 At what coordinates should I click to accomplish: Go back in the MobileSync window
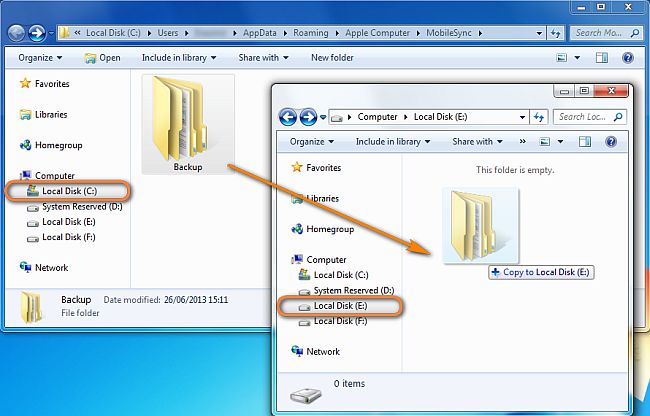[16, 33]
